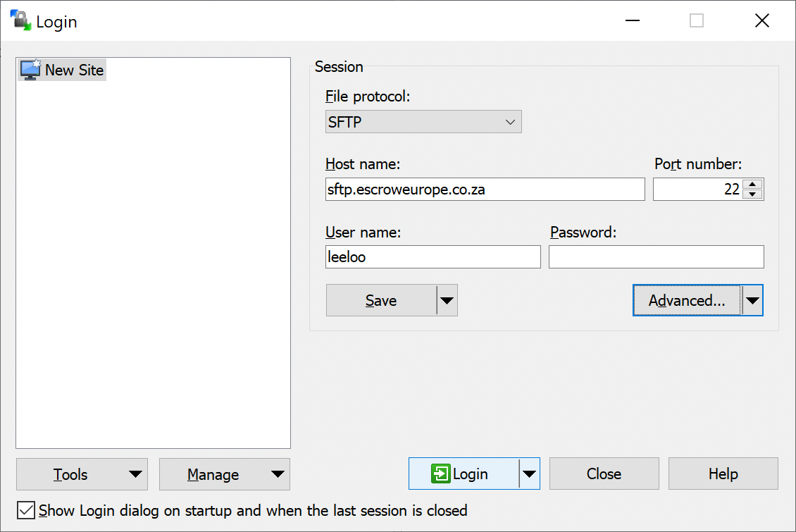796x532 pixels.
Task: Click the Close button
Action: click(604, 474)
